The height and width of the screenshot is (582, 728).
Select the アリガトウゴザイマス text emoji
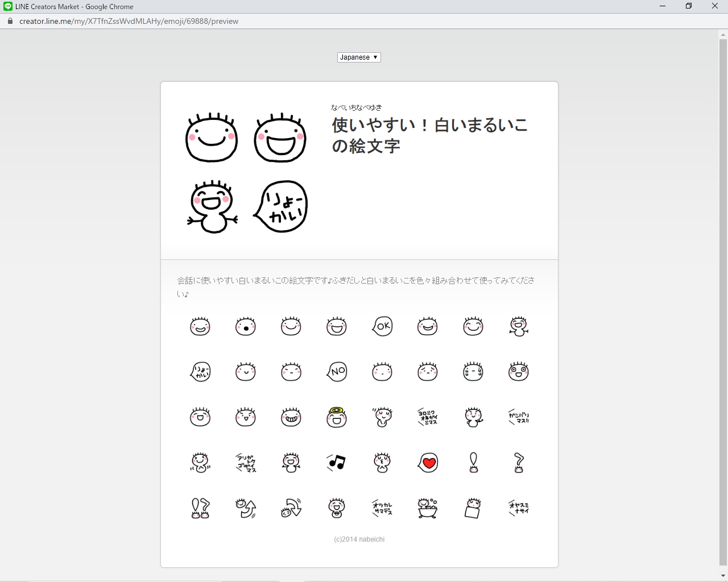pos(246,463)
